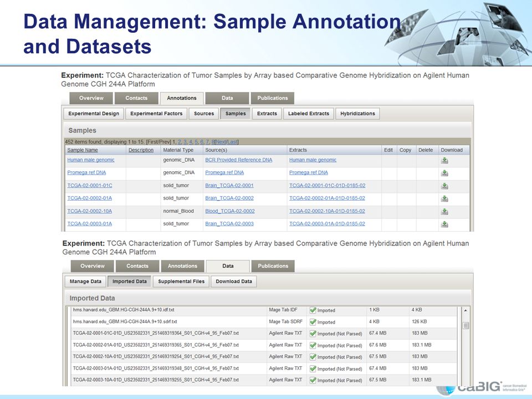Open the Manage Data sub-tab

(x=85, y=282)
